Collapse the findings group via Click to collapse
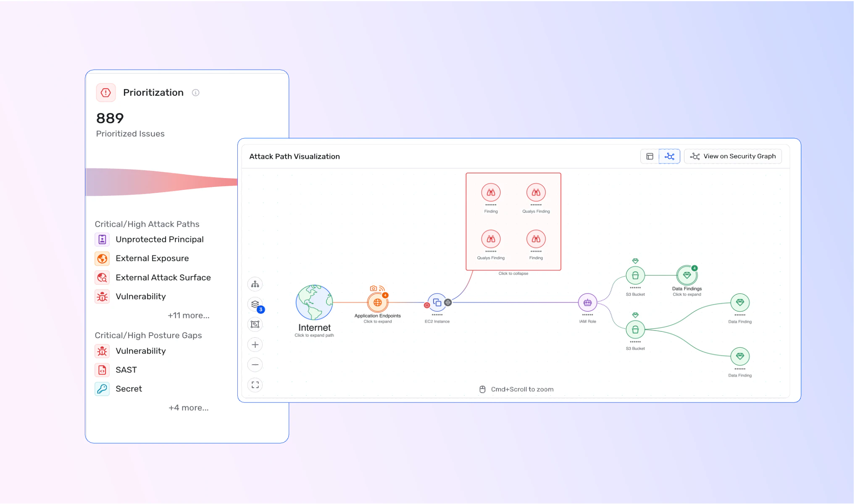The width and height of the screenshot is (855, 504). 513,273
